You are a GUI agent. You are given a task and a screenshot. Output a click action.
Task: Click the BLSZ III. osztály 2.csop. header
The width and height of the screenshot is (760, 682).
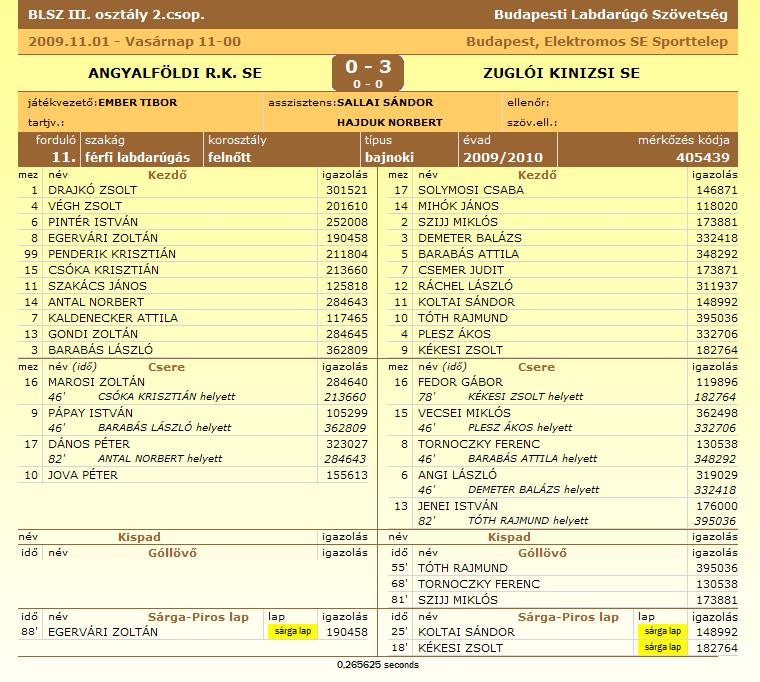pos(116,15)
